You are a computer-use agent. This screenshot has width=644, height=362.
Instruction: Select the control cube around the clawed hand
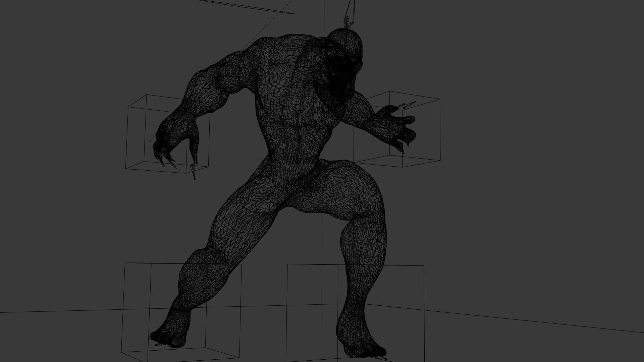[168, 134]
